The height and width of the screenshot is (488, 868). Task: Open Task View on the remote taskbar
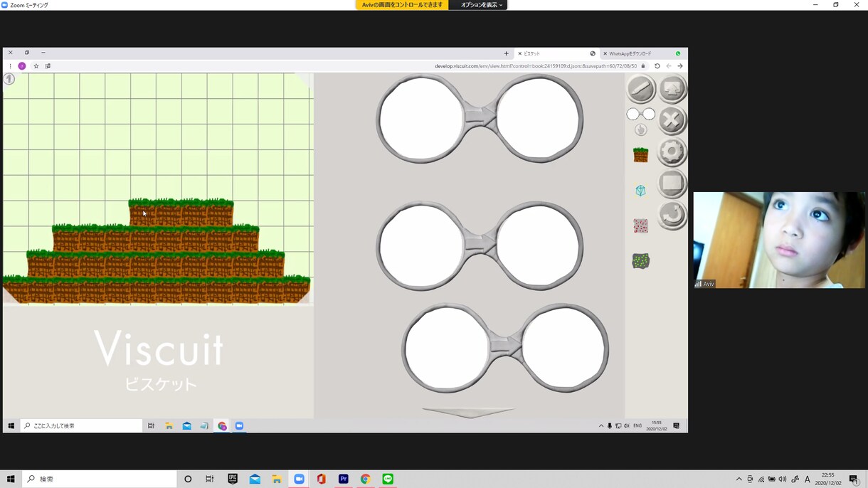coord(151,425)
